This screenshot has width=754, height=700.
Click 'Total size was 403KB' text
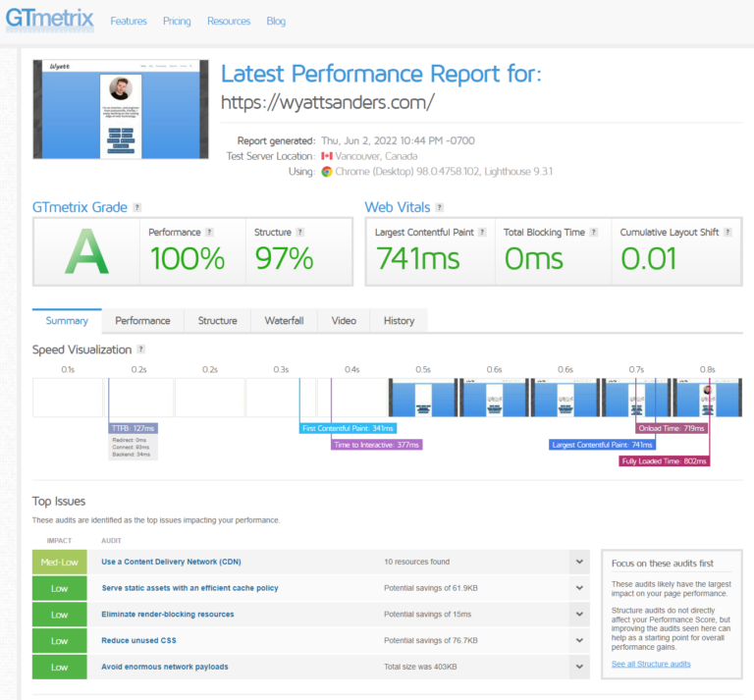420,667
